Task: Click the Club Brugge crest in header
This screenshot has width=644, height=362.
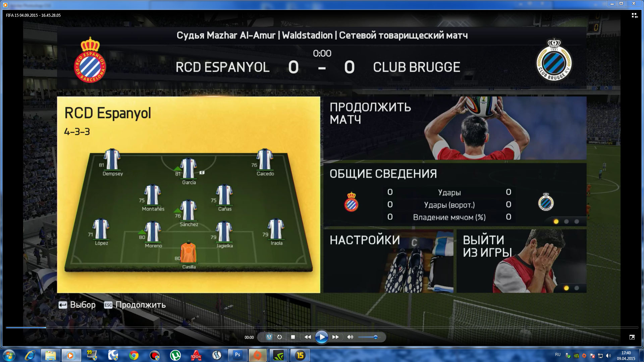Action: (x=554, y=60)
